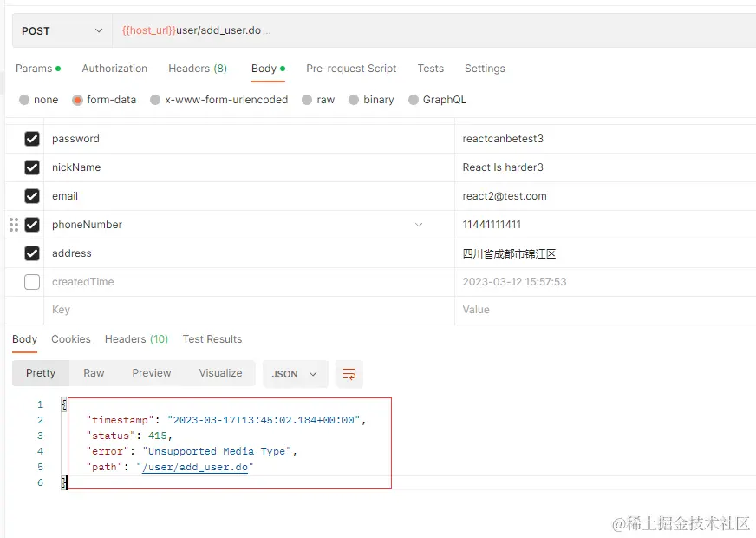The height and width of the screenshot is (538, 756).
Task: Enable the createdTime row checkbox
Action: click(32, 282)
